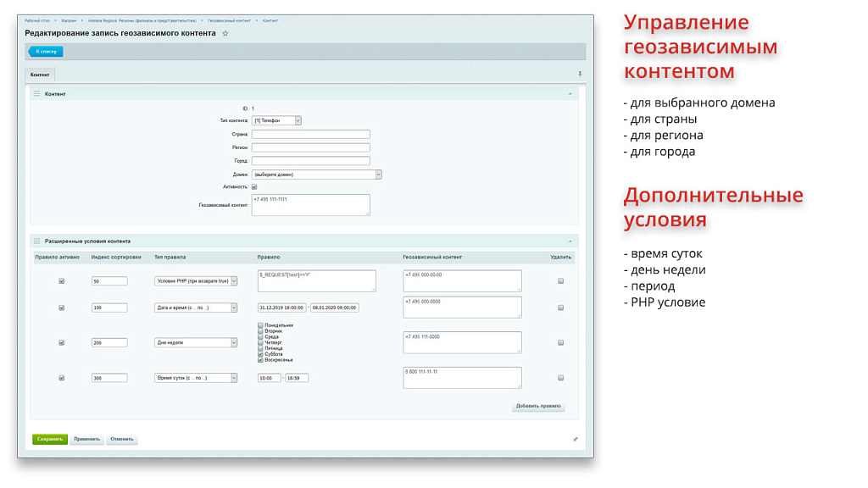Viewport: 868px width, 488px height.
Task: Collapse the Контент section using its arrow
Action: tap(570, 94)
